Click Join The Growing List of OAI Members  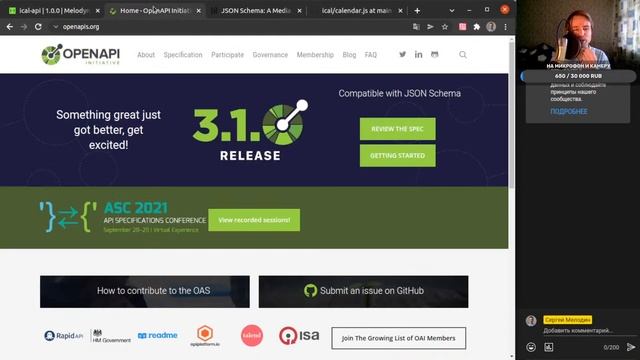(398, 338)
